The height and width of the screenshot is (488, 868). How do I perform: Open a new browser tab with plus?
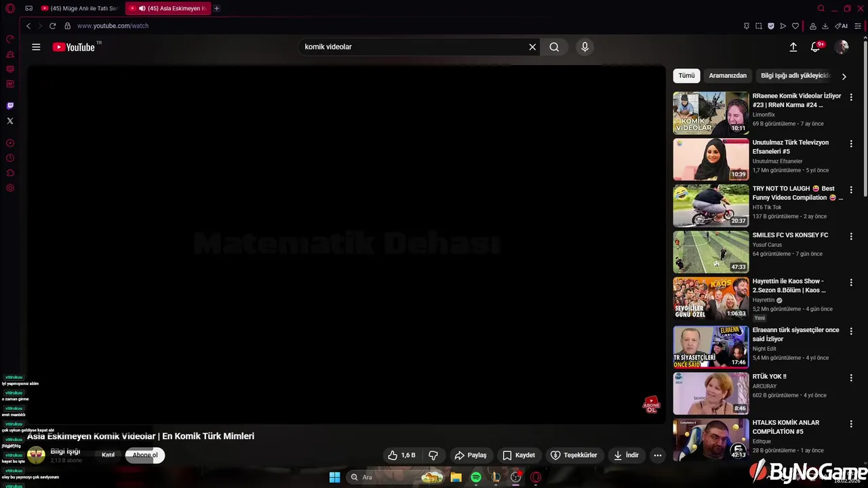[x=216, y=8]
